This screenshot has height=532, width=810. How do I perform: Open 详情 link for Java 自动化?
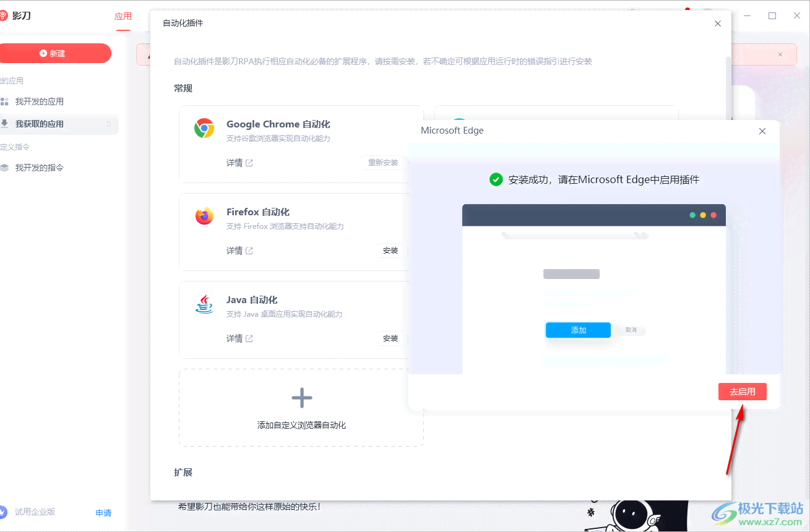pyautogui.click(x=235, y=338)
